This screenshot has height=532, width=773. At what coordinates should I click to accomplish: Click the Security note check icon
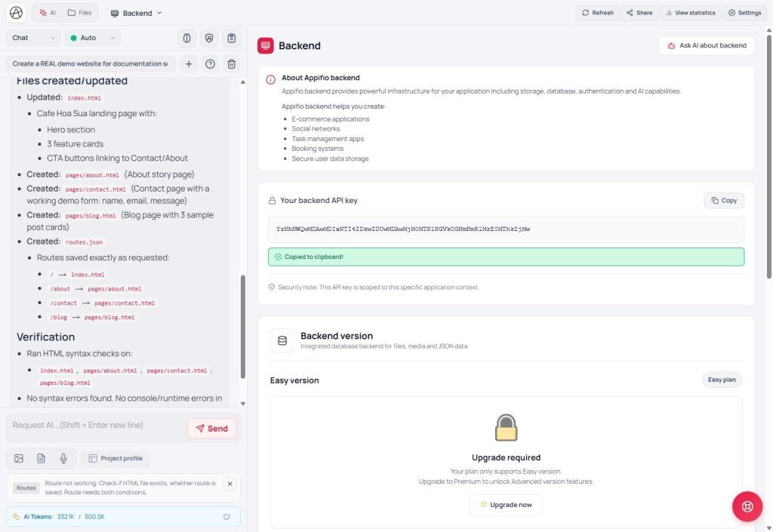pyautogui.click(x=272, y=287)
